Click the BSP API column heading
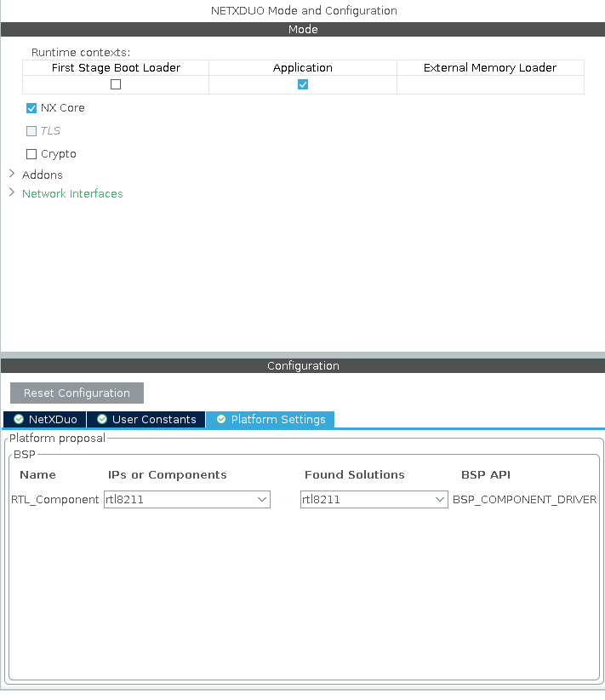 pos(486,474)
